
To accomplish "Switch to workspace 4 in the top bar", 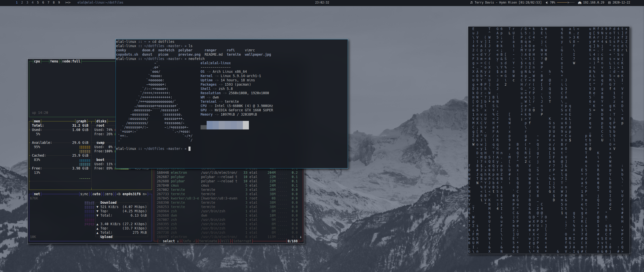I will [32, 3].
